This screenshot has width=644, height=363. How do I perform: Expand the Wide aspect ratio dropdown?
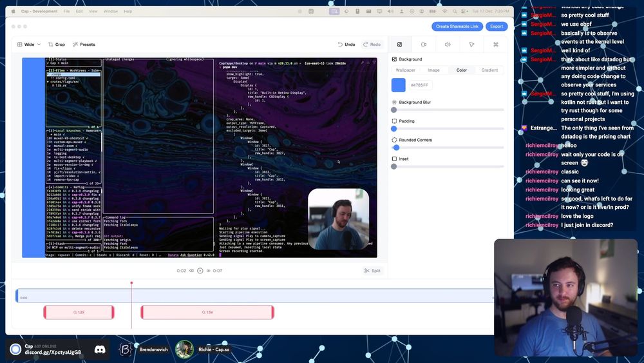pos(29,44)
